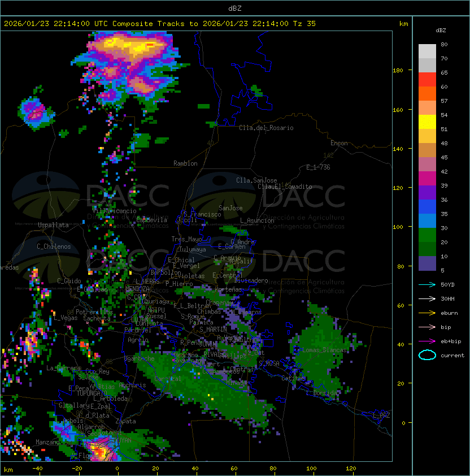The height and width of the screenshot is (476, 470).
Task: Click the Composite Tracks timestamp header text
Action: [x=160, y=24]
